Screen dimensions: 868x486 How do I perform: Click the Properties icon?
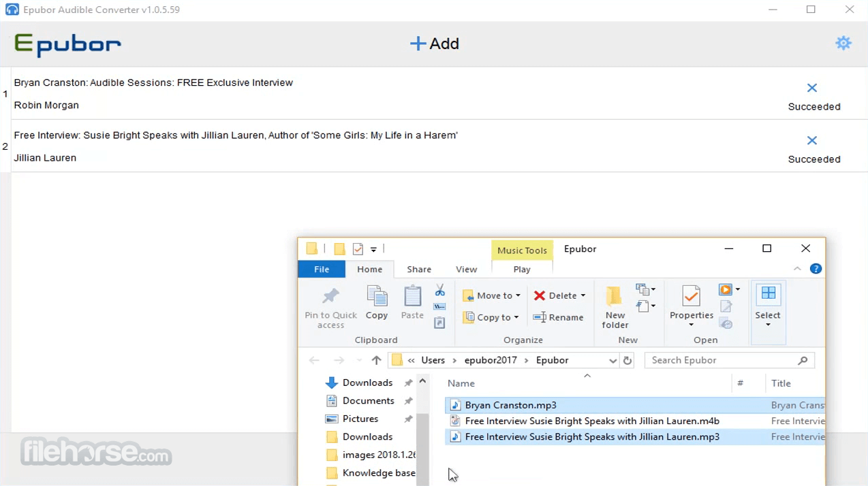click(x=692, y=297)
